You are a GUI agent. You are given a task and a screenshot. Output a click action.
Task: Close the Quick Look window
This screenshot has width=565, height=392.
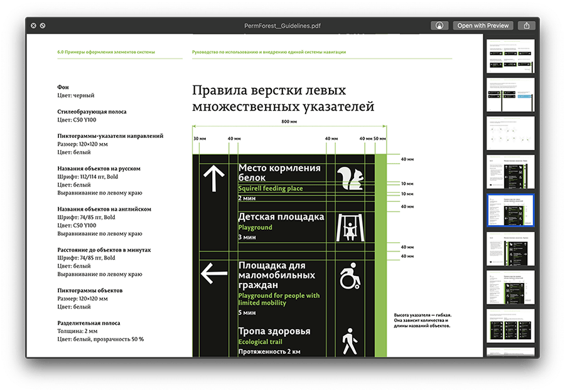tap(33, 26)
